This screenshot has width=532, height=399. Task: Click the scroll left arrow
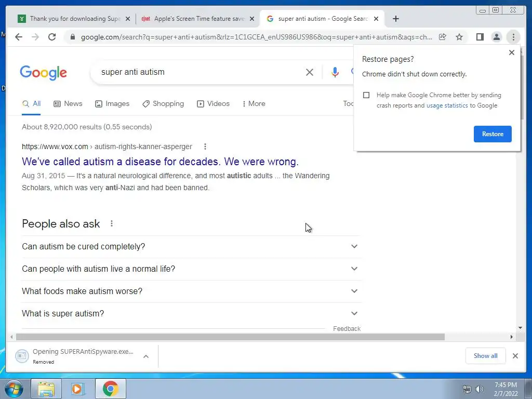11,337
